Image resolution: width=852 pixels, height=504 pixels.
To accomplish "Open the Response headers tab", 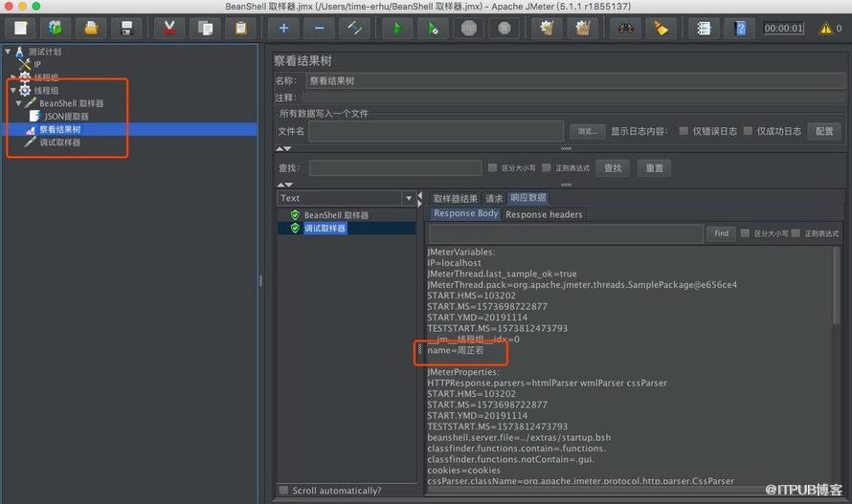I will (544, 214).
